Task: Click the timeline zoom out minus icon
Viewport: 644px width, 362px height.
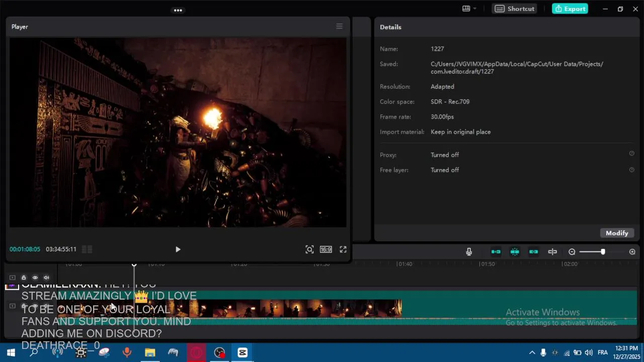Action: tap(572, 252)
